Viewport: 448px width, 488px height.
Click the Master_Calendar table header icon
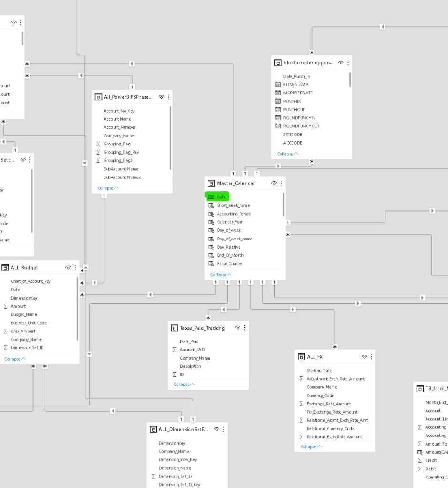[x=211, y=183]
